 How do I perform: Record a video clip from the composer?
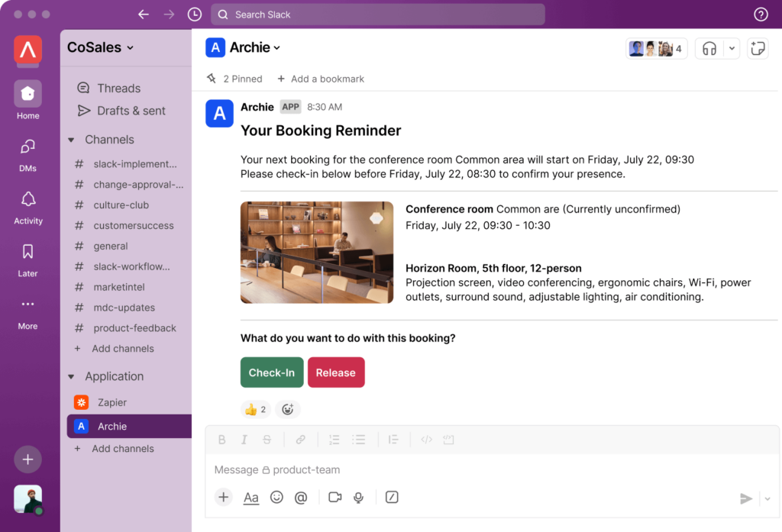334,497
